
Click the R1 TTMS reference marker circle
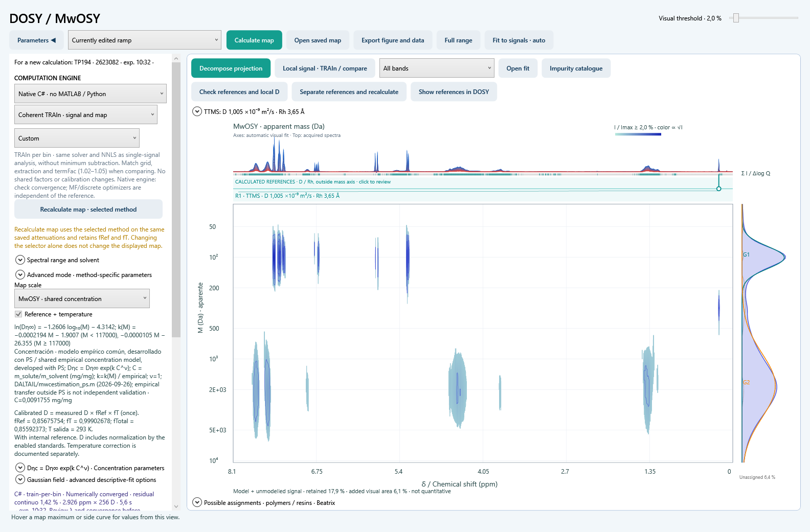point(719,189)
